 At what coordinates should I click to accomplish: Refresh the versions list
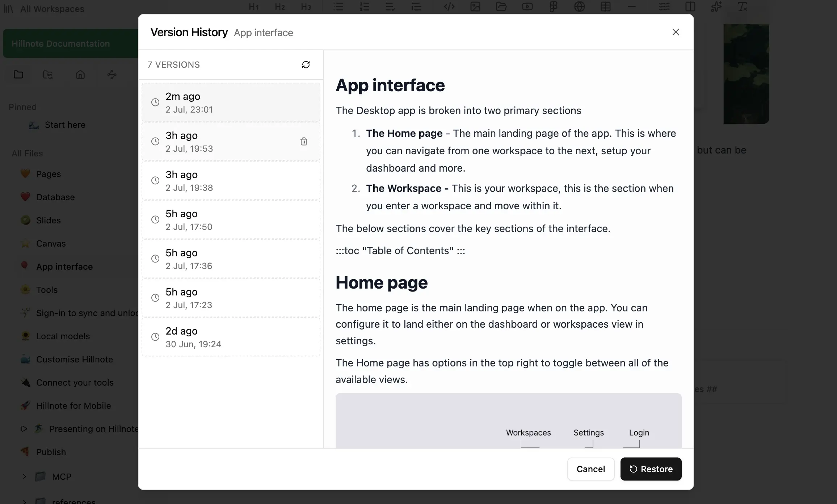click(x=306, y=64)
